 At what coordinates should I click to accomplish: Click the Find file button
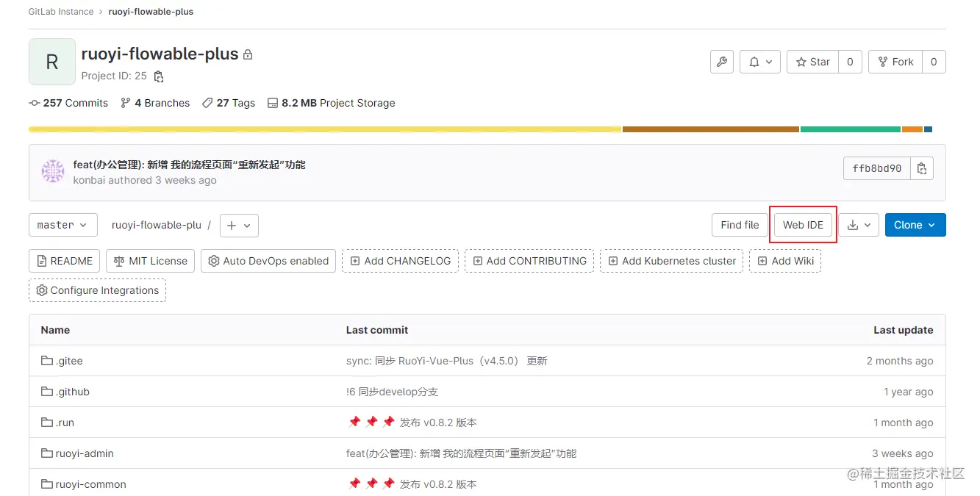[740, 225]
